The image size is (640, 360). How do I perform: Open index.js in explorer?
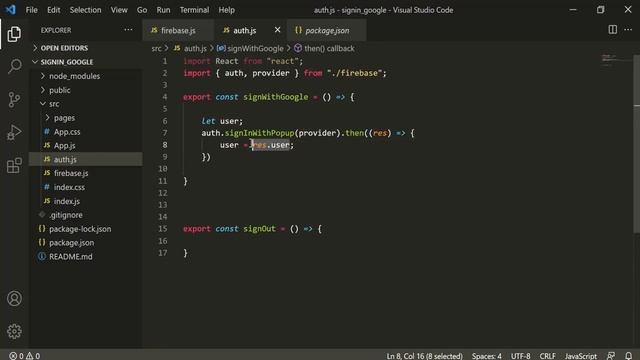pyautogui.click(x=86, y=201)
